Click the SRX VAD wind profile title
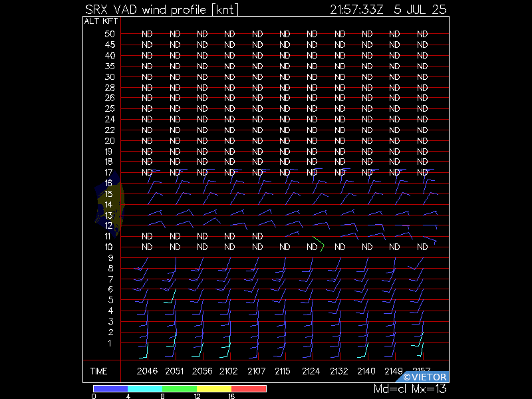This screenshot has width=532, height=399. coord(162,9)
